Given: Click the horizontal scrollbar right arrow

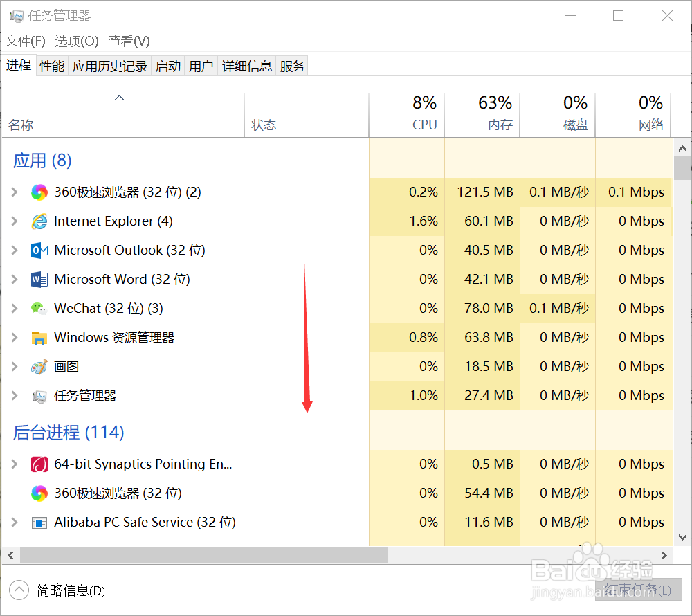Looking at the screenshot, I should (x=664, y=556).
